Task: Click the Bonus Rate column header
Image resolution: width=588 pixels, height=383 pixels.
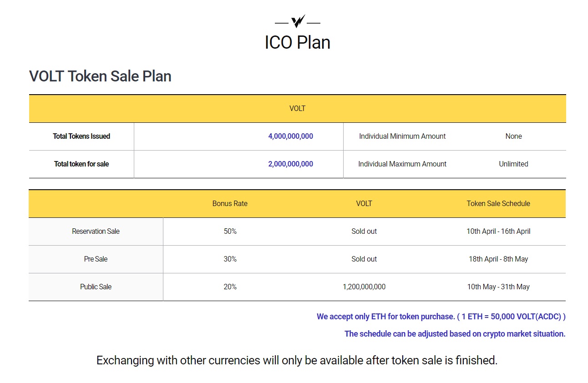Action: pyautogui.click(x=230, y=203)
